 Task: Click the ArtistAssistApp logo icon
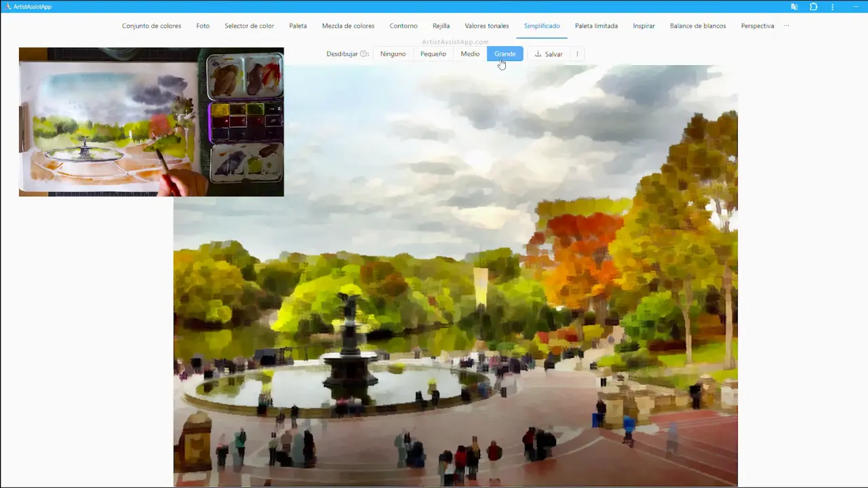pyautogui.click(x=8, y=7)
